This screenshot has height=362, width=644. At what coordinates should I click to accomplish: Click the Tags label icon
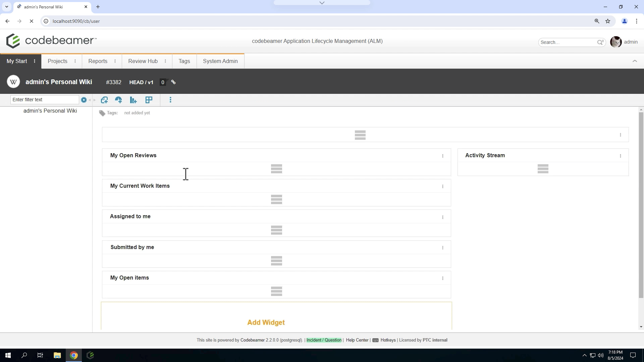pyautogui.click(x=102, y=113)
